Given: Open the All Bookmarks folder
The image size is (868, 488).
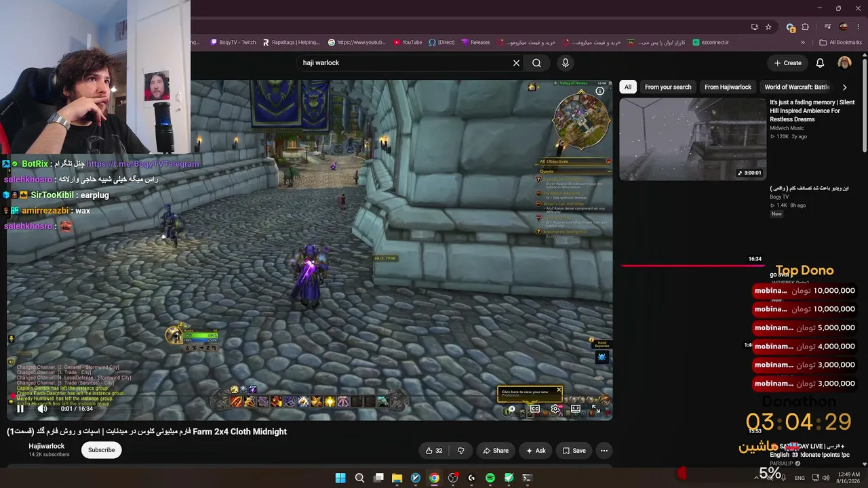Looking at the screenshot, I should point(841,42).
